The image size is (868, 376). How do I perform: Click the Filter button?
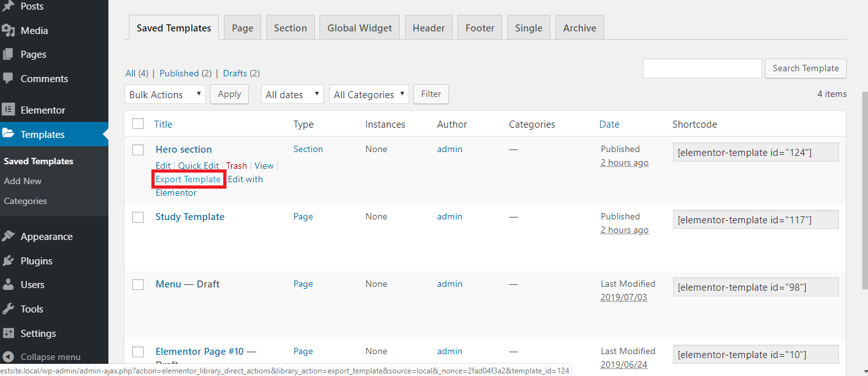pos(431,94)
